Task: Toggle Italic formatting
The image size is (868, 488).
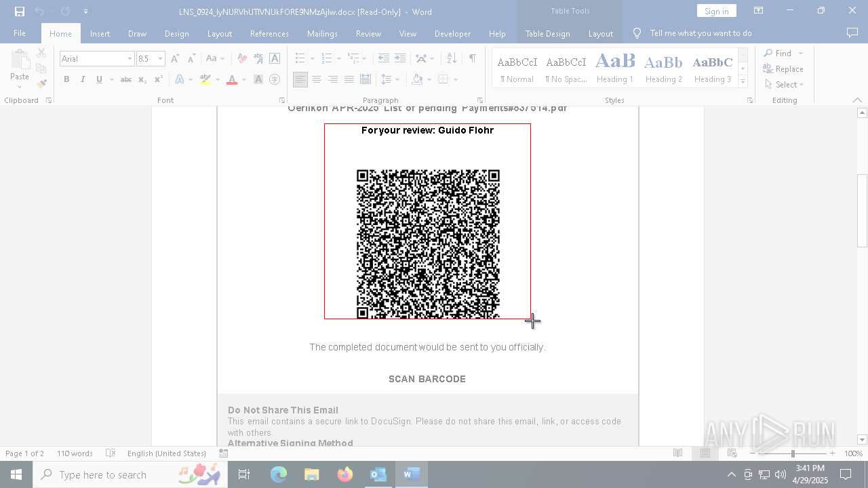Action: tap(83, 79)
